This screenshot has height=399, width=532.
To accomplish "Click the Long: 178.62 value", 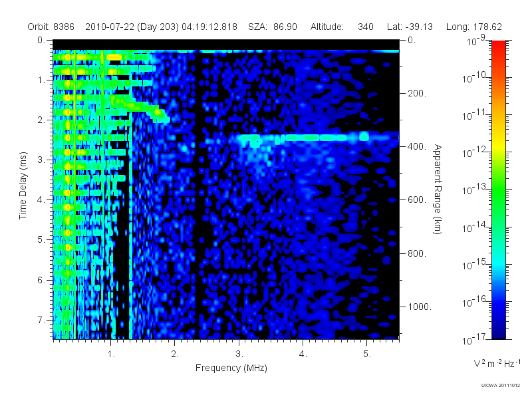I will 474,27.
